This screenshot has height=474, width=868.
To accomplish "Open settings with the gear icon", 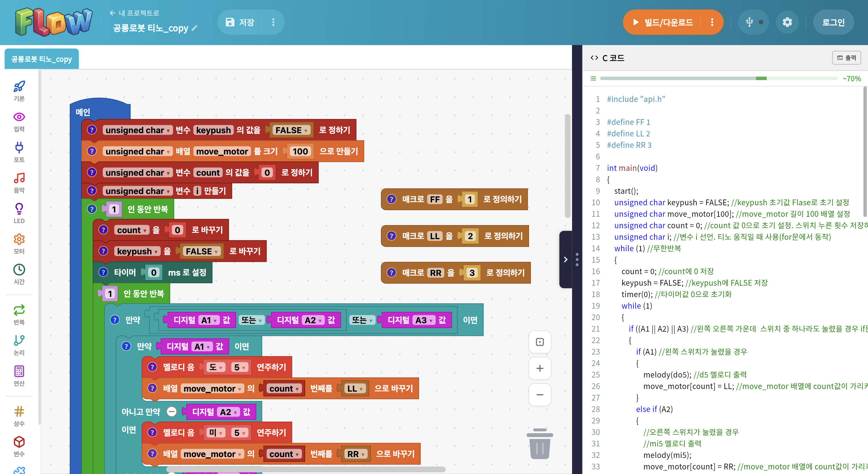I will click(787, 22).
